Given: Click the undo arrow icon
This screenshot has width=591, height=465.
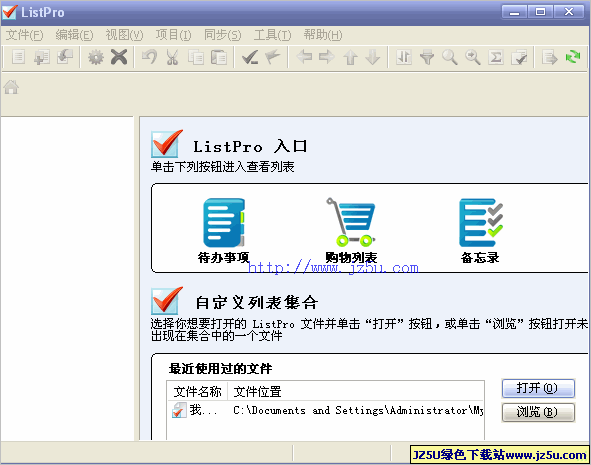Looking at the screenshot, I should [x=150, y=57].
